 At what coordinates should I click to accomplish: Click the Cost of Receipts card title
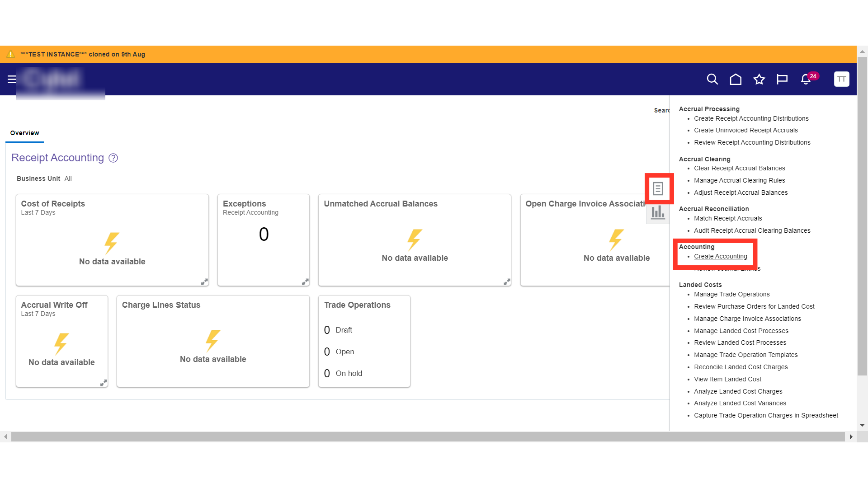coord(53,204)
